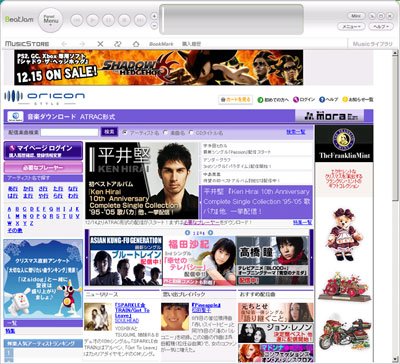400x364 pixels.
Task: Open the round Panel Menu dropdown
Action: [x=51, y=20]
